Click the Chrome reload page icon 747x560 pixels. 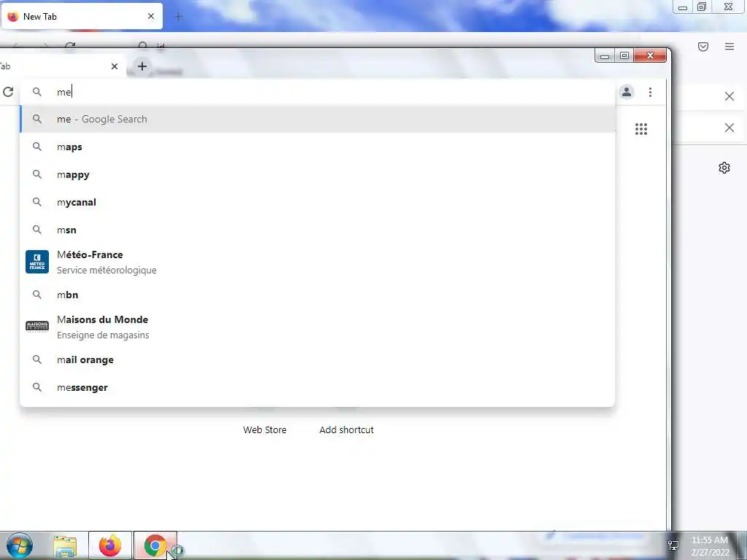[x=7, y=92]
